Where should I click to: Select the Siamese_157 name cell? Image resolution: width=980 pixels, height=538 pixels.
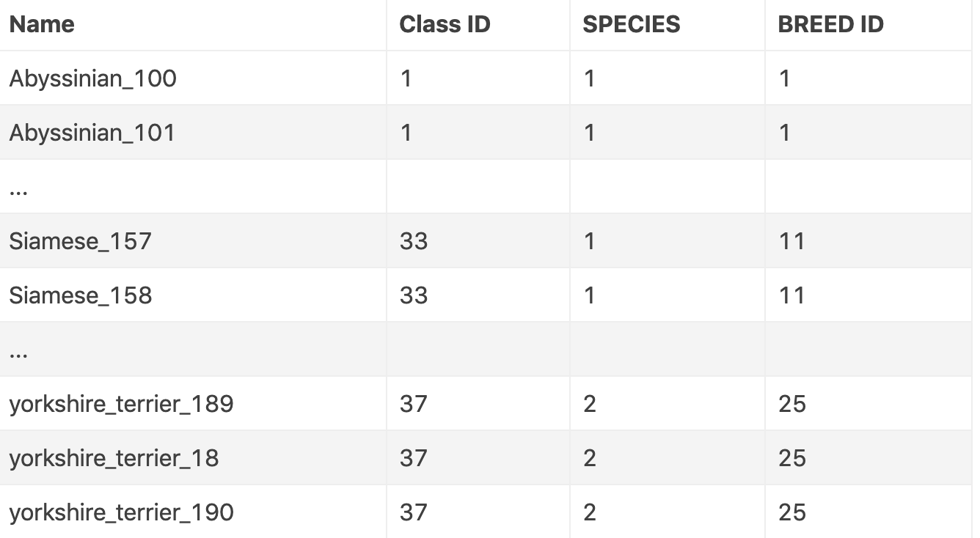click(x=80, y=241)
